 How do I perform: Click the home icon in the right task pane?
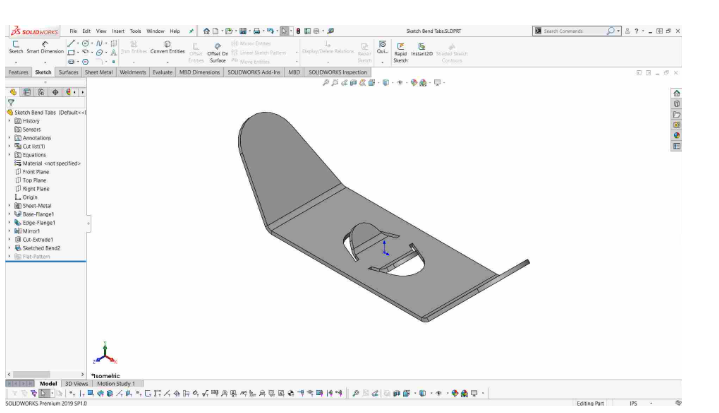click(676, 93)
